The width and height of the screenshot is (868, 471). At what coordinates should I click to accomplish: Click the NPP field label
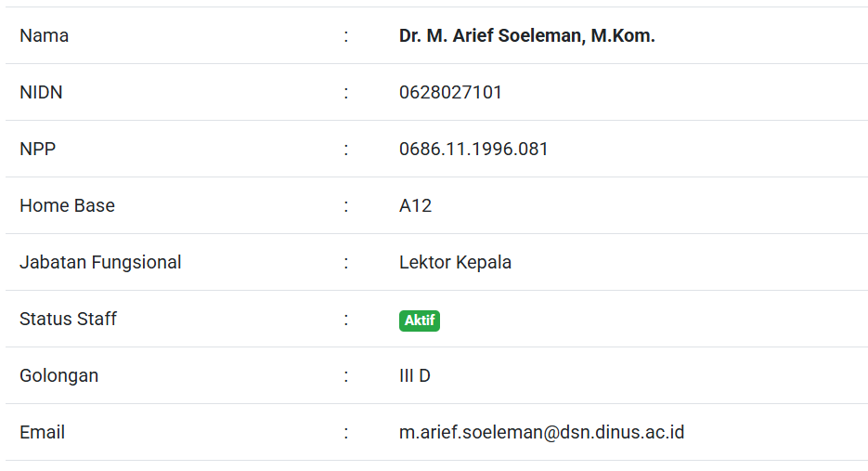click(37, 150)
